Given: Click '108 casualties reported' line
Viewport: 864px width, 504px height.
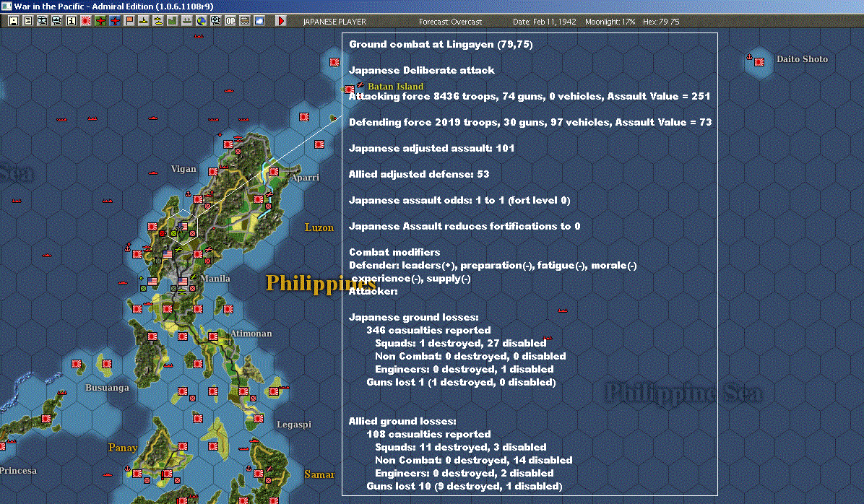Looking at the screenshot, I should pyautogui.click(x=428, y=434).
